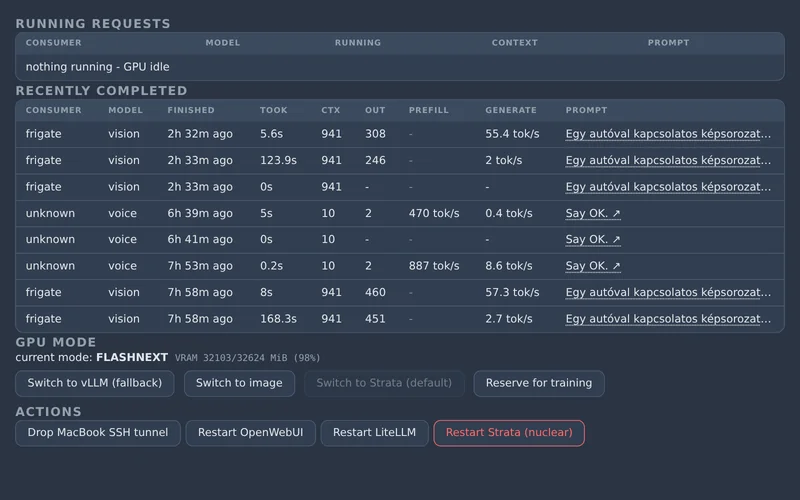Open prompt link in the 123.9s frigate row
The height and width of the screenshot is (500, 800).
click(668, 161)
